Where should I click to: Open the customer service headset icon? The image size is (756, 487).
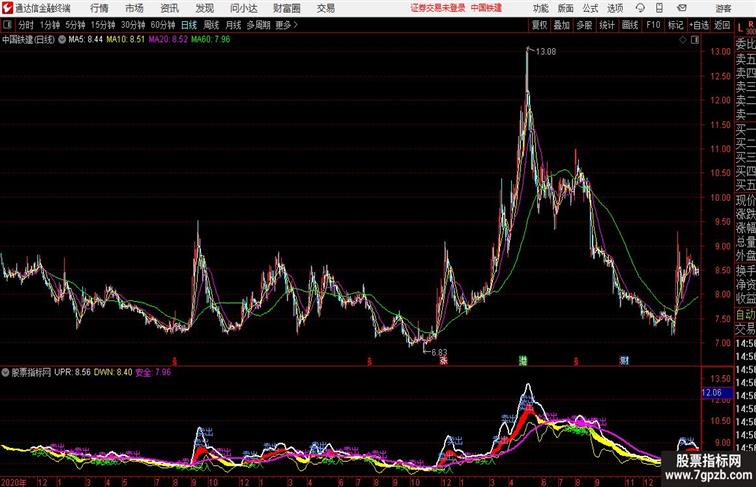(640, 8)
